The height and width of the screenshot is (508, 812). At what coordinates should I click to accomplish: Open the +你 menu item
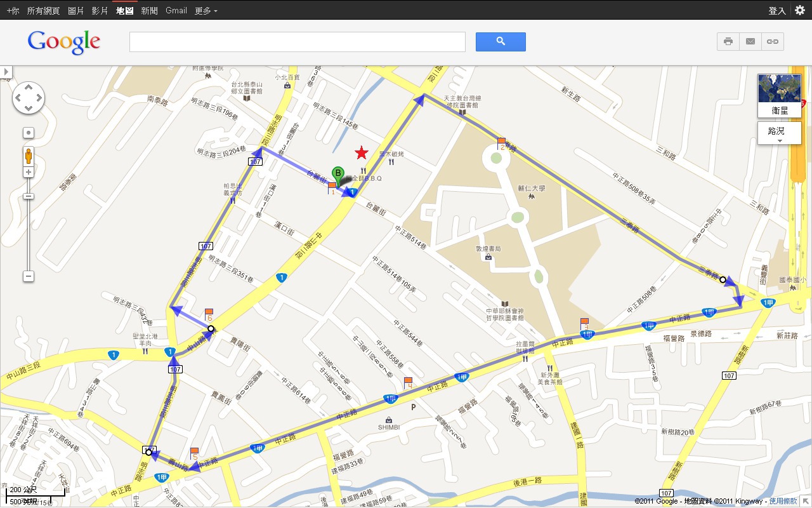pyautogui.click(x=13, y=10)
